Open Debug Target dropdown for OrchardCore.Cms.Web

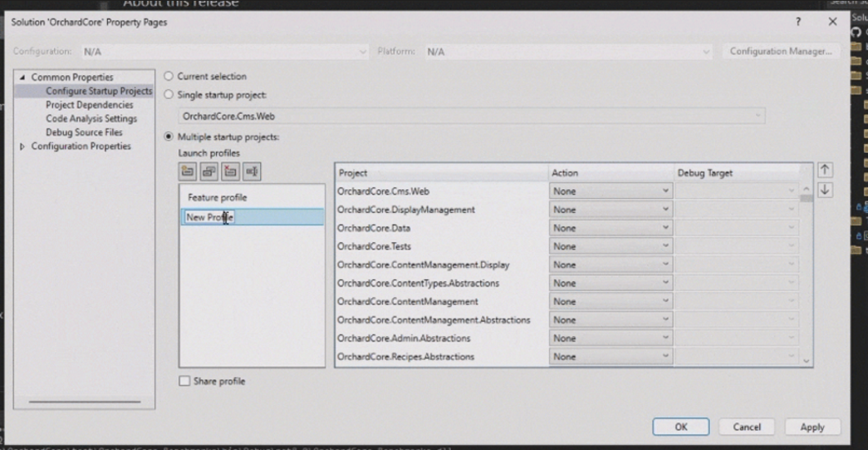737,191
